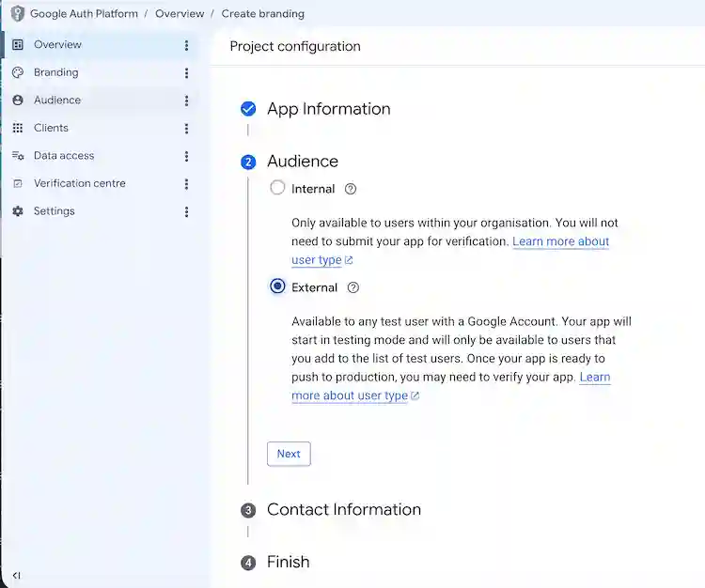Click the help icon next to Internal

click(351, 189)
